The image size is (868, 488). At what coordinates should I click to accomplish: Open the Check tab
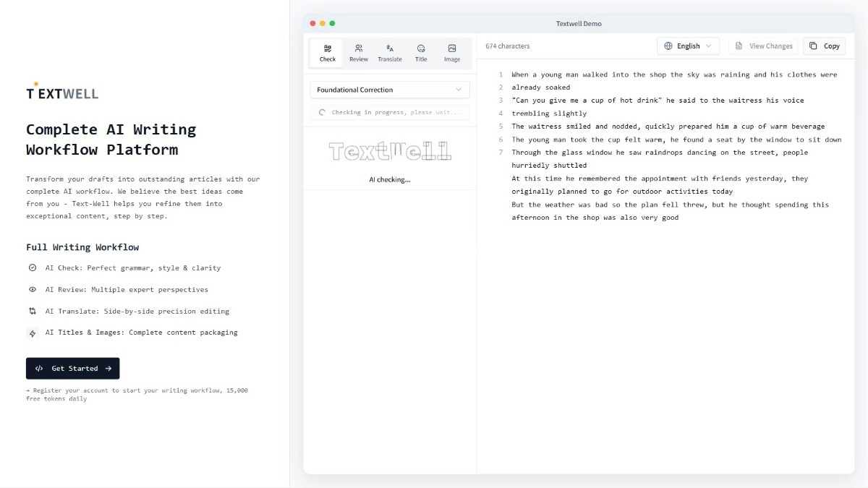(x=328, y=53)
